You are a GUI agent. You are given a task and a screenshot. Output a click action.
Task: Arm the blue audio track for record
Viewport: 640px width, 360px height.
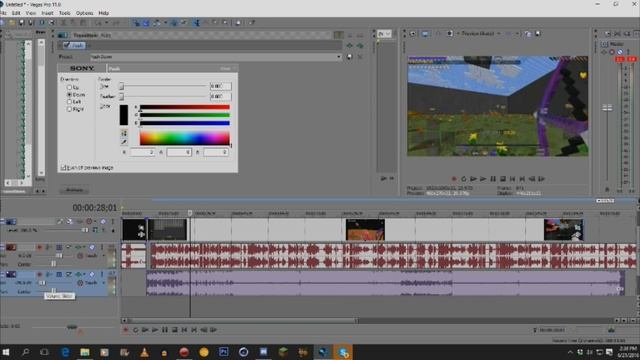coord(40,274)
